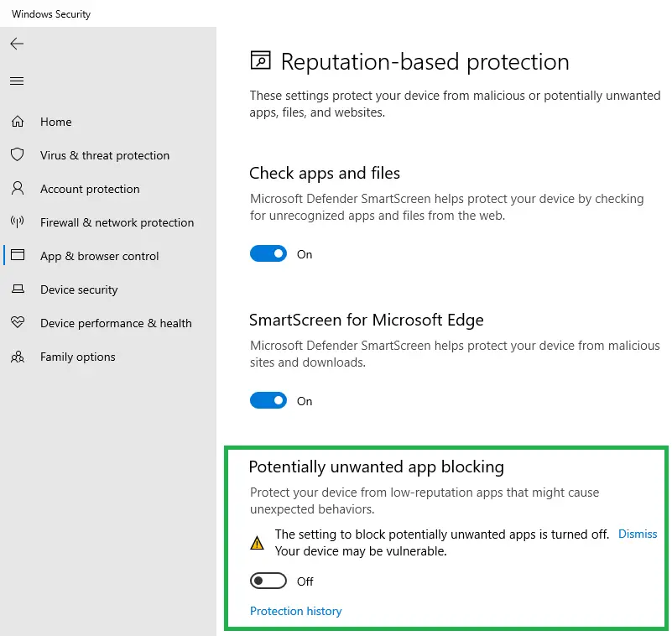The height and width of the screenshot is (636, 672).
Task: Click the Potentially unwanted app blocking heading
Action: [x=377, y=467]
